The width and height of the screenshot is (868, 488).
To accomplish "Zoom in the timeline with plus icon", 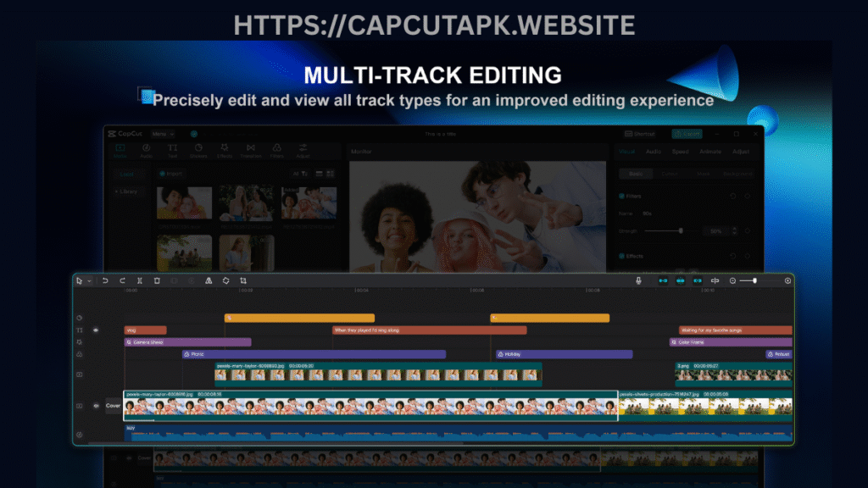I will 787,281.
